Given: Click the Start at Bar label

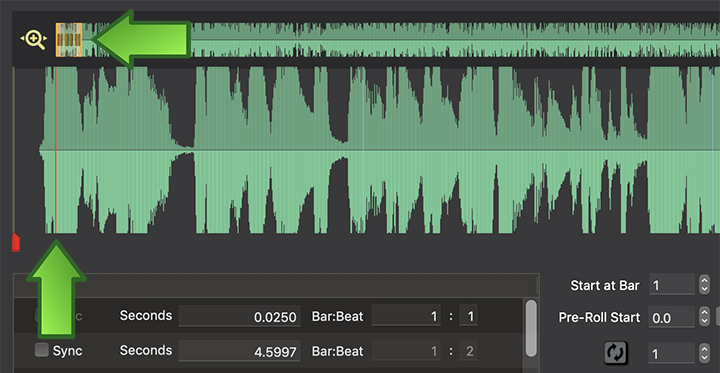Looking at the screenshot, I should point(604,285).
